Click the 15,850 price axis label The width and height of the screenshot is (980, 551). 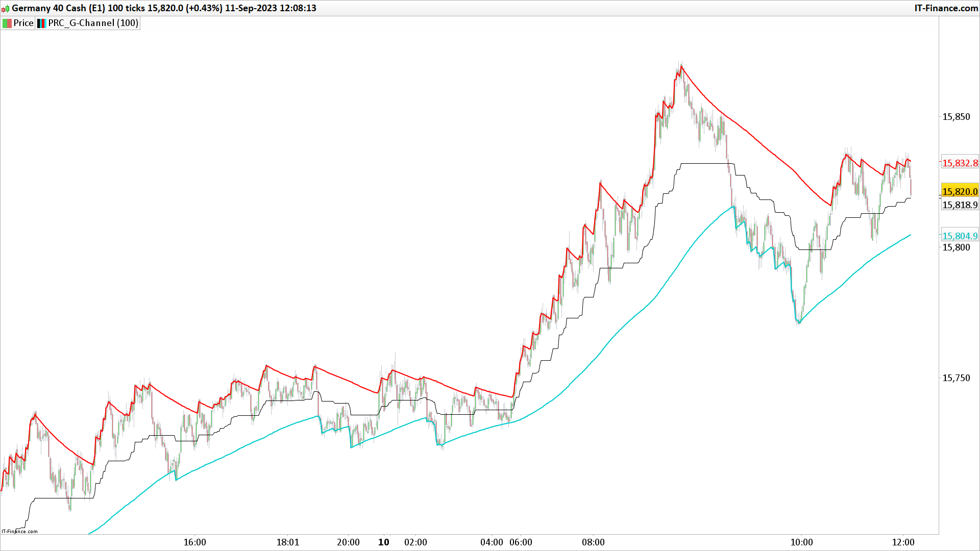(956, 117)
